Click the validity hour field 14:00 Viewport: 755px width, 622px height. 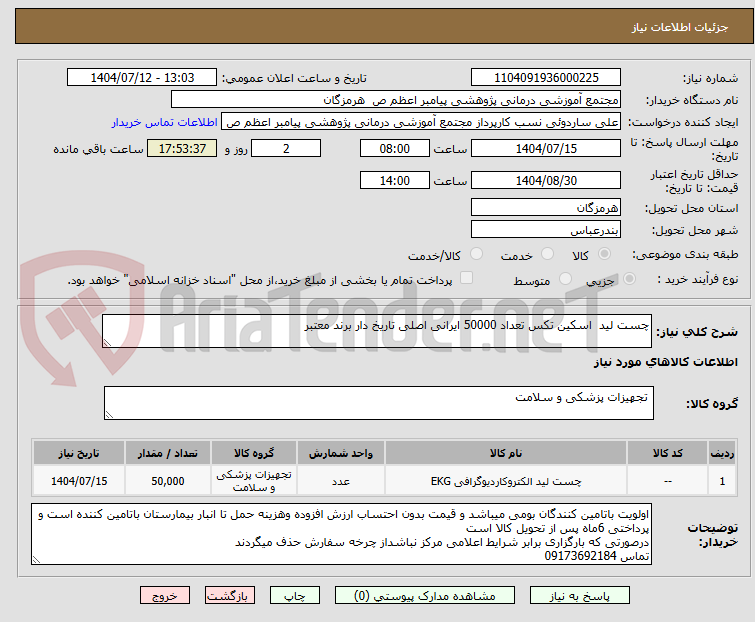click(x=394, y=181)
